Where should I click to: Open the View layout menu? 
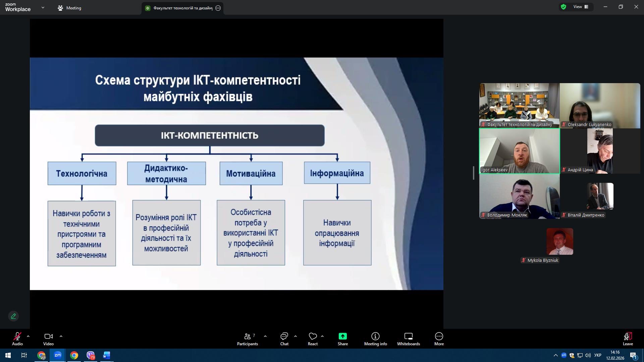point(581,7)
